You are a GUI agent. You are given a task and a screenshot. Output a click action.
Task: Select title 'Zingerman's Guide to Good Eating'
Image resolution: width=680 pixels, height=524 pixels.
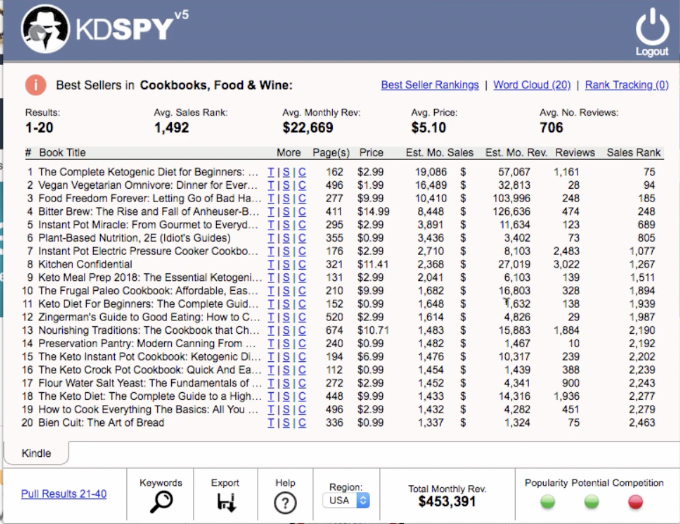tap(149, 317)
